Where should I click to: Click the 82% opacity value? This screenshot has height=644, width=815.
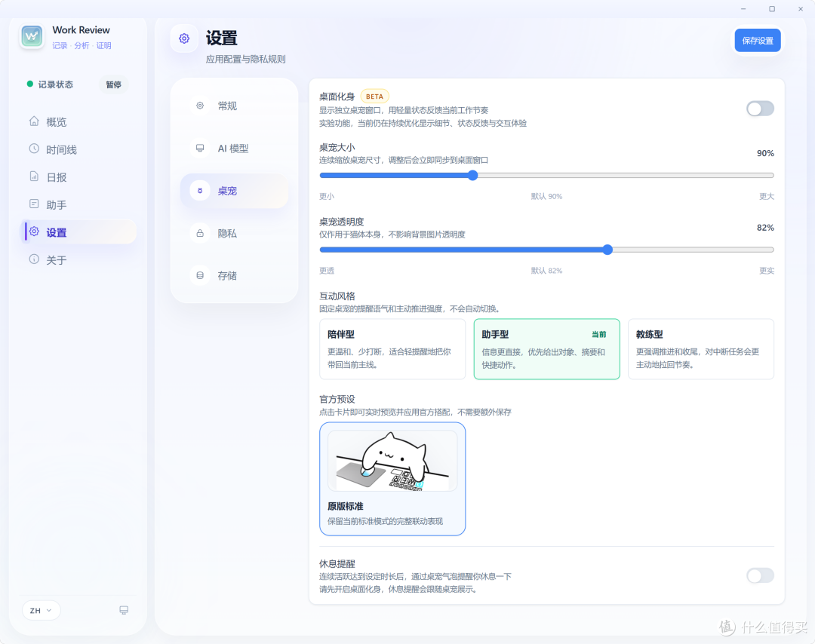(765, 228)
